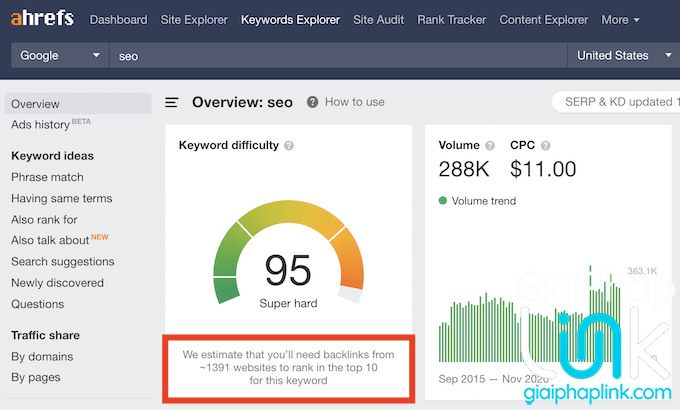Open Also rank for keyword ideas
The height and width of the screenshot is (410, 680).
click(x=44, y=219)
